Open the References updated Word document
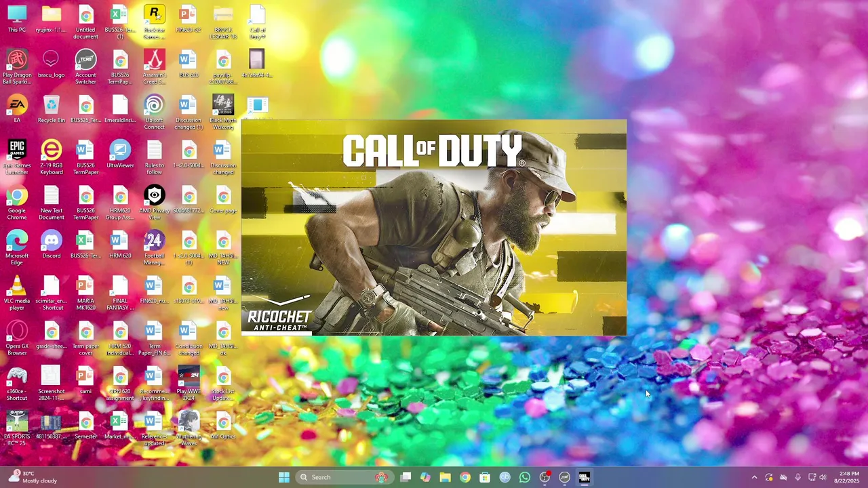Screen dimensions: 868x488 coord(155,429)
